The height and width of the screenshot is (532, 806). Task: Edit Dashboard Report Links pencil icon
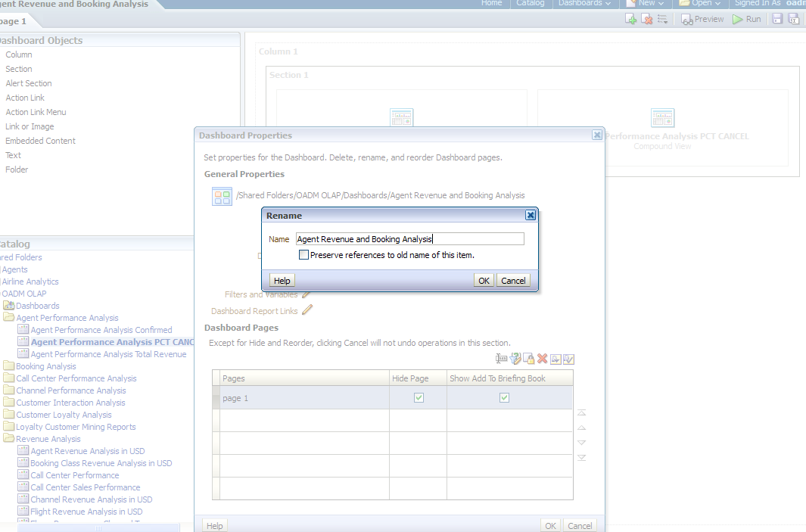tap(307, 310)
